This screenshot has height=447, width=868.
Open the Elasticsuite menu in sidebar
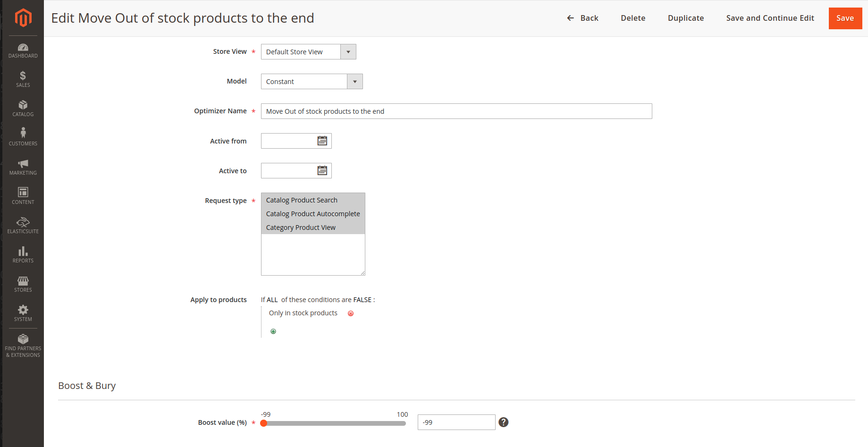23,226
